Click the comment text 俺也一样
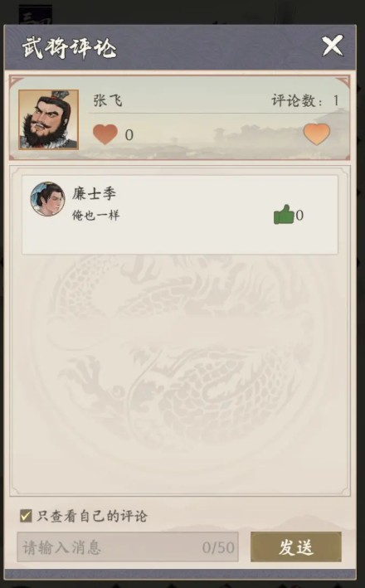365x588 pixels. 95,216
